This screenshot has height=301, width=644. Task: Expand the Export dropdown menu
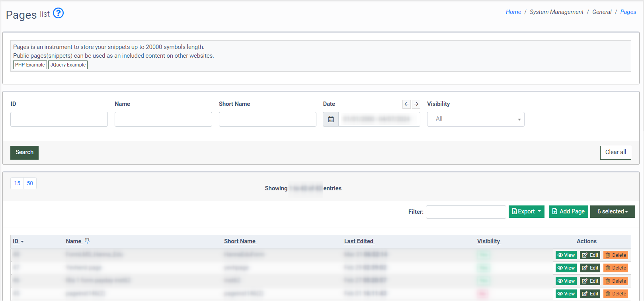coord(526,211)
